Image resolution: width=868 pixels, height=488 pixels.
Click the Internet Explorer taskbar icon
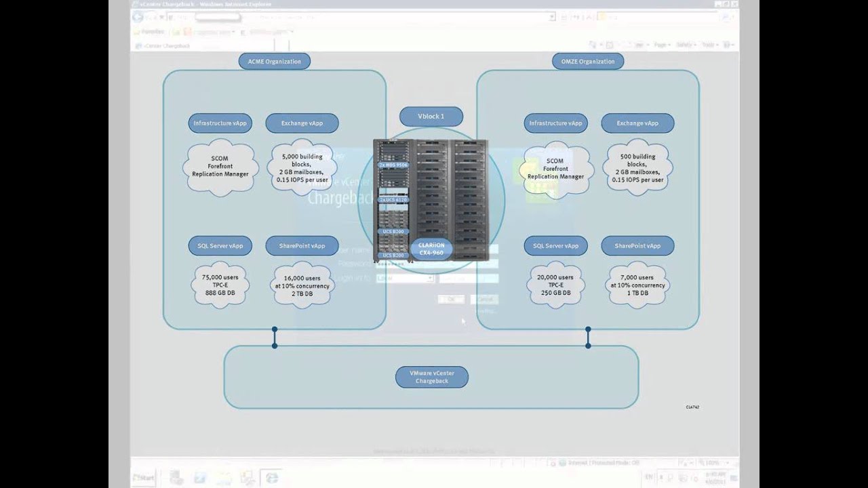[x=272, y=477]
